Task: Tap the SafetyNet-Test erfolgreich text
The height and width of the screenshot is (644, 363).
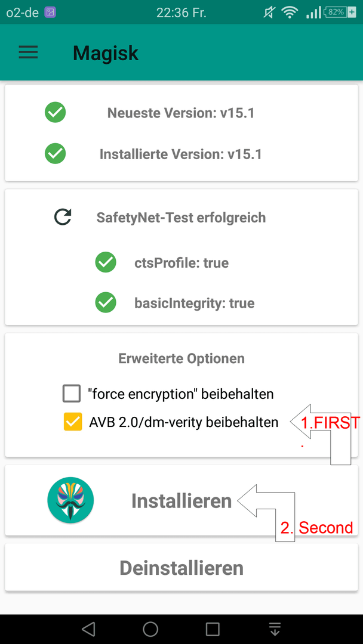Action: tap(181, 217)
